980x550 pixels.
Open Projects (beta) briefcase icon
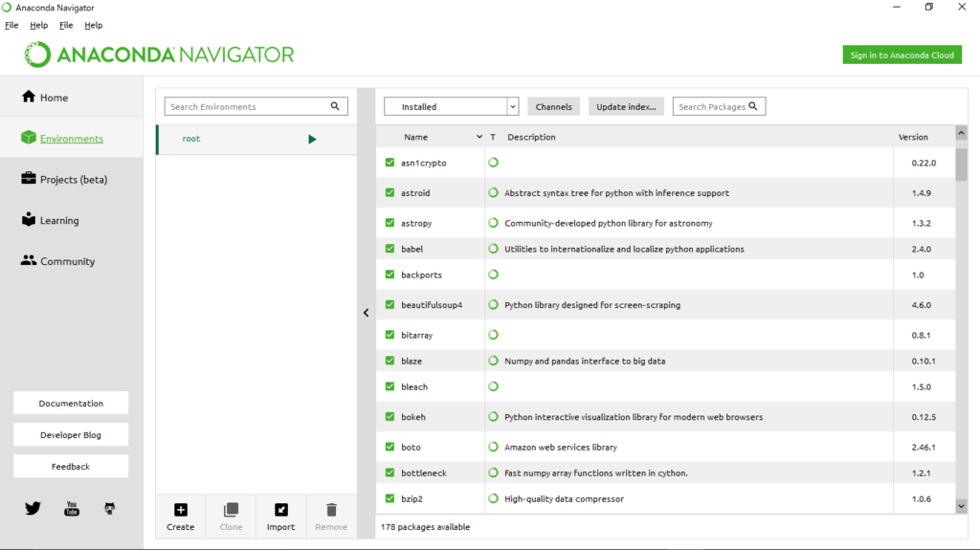(x=28, y=178)
